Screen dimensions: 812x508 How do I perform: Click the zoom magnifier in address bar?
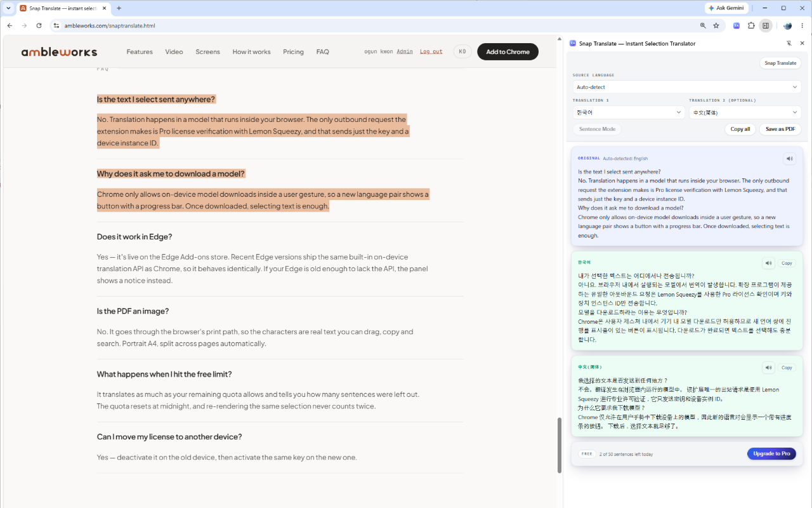703,25
